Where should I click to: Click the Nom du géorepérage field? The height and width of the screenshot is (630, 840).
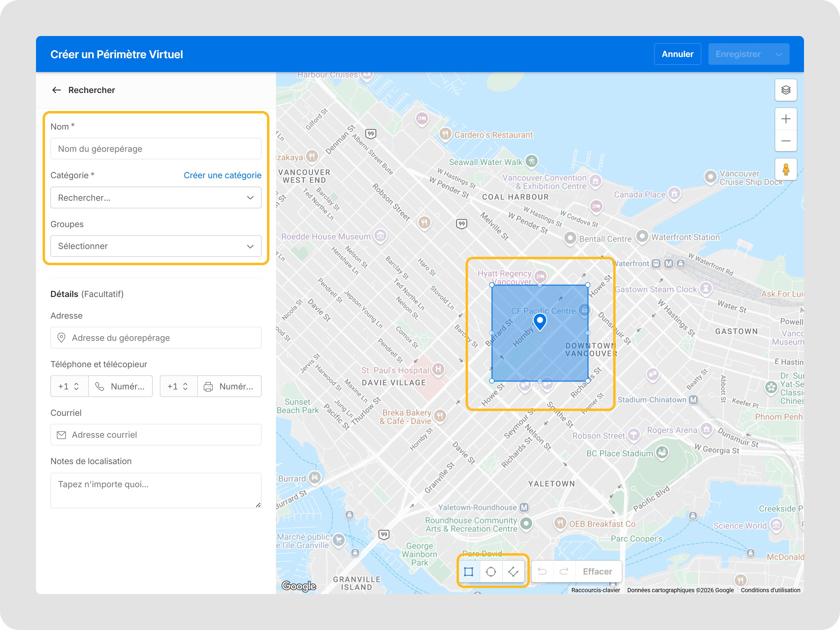tap(156, 149)
